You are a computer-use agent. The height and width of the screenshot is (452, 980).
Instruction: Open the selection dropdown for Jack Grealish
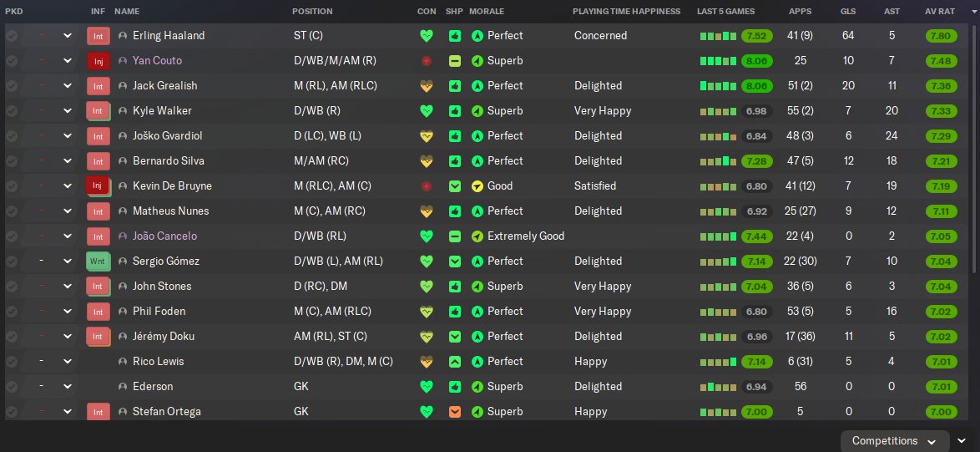(x=68, y=86)
